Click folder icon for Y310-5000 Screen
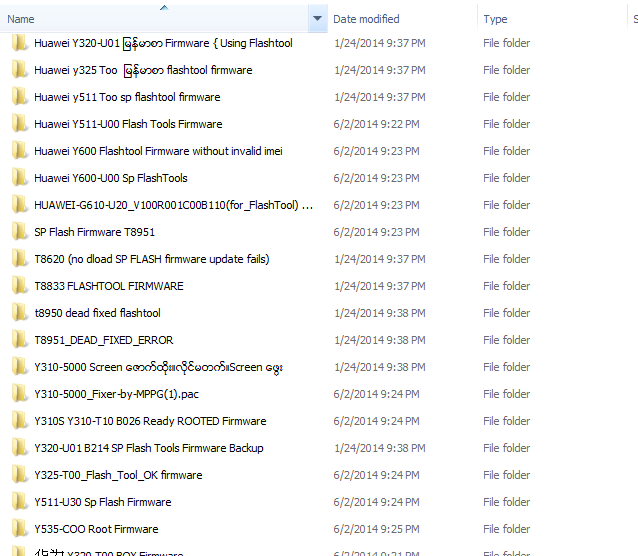Screen dimensions: 638x556 (x=19, y=367)
